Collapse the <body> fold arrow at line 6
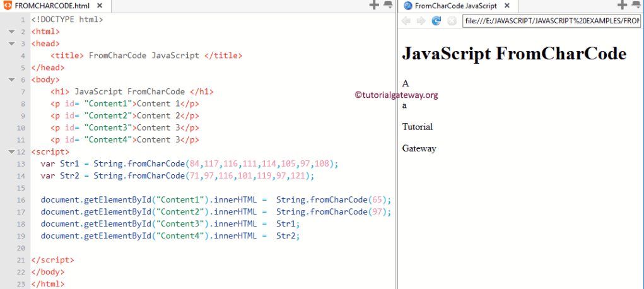 tap(11, 80)
